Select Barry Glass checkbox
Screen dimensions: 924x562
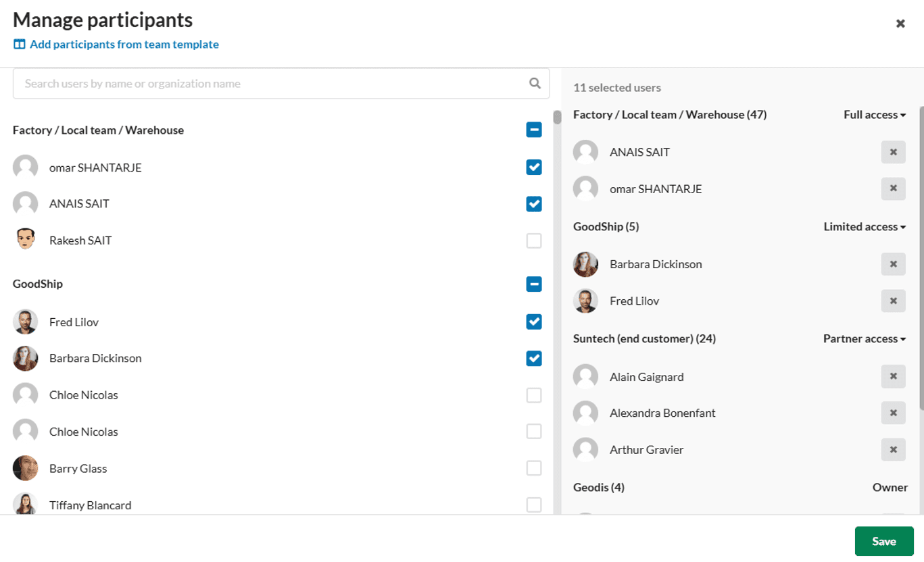pos(534,468)
